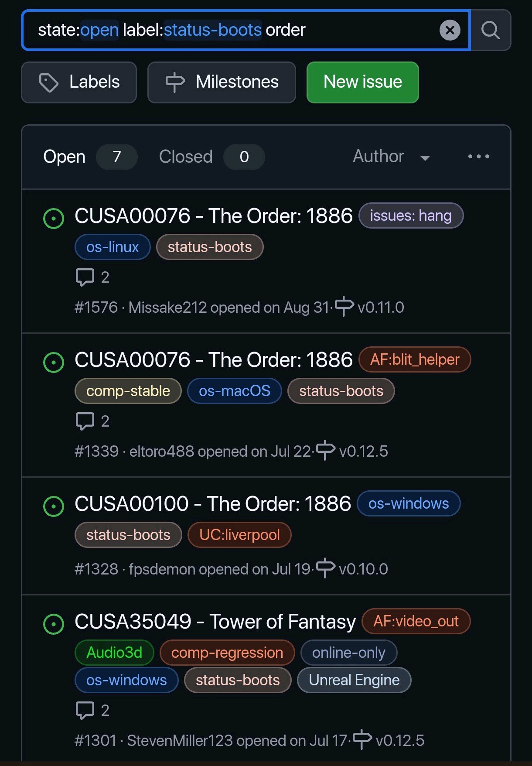Switch to Closed issues tab
The width and height of the screenshot is (532, 766).
[x=186, y=157]
